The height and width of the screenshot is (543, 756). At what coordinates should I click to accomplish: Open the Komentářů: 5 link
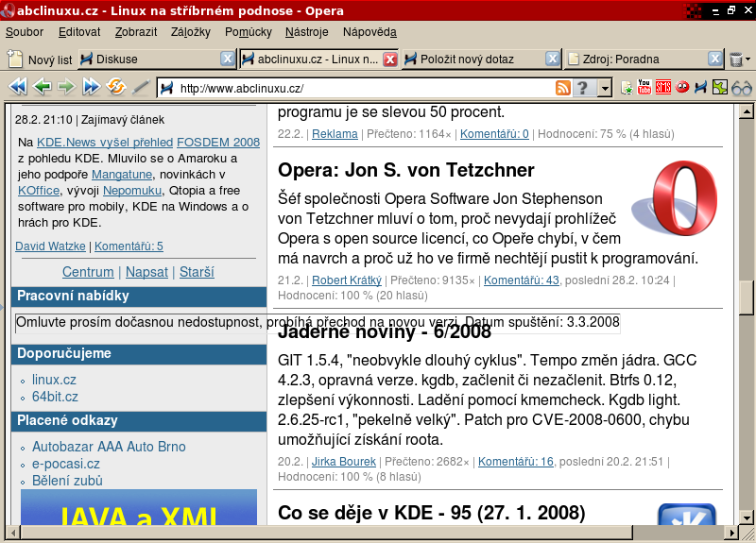point(129,246)
